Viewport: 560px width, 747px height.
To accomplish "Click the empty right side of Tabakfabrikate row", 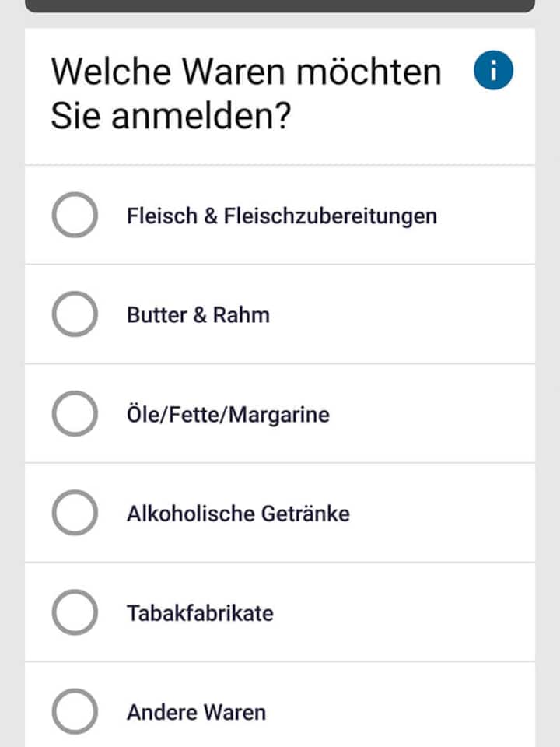I will click(x=436, y=613).
